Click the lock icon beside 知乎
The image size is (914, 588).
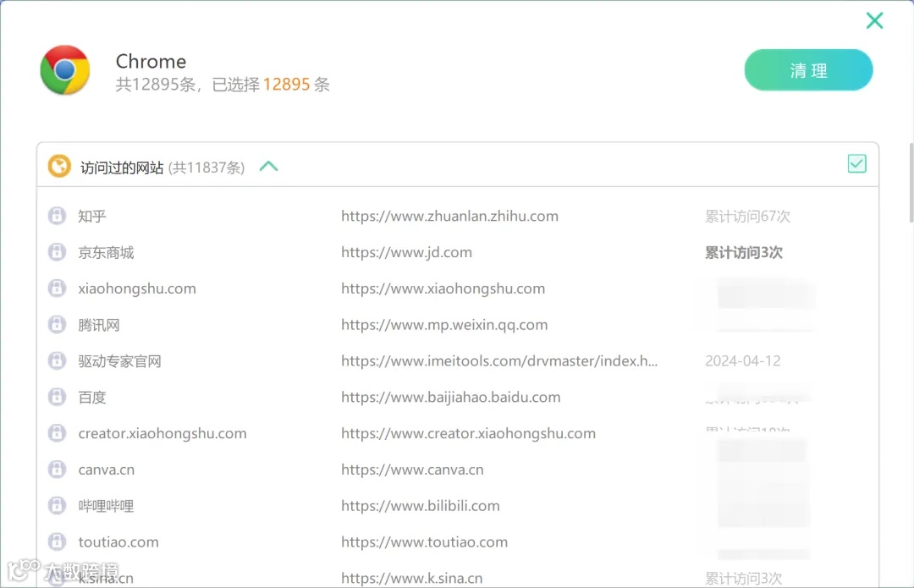(x=57, y=216)
